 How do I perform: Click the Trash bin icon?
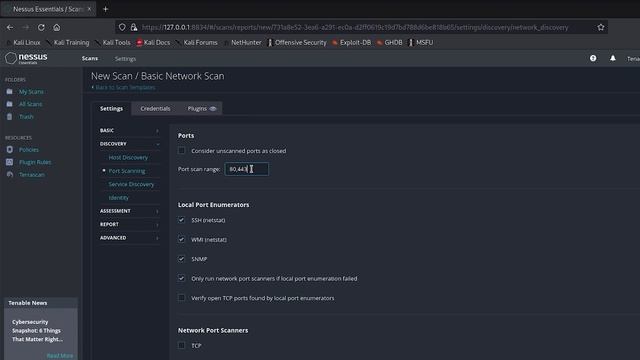9,117
